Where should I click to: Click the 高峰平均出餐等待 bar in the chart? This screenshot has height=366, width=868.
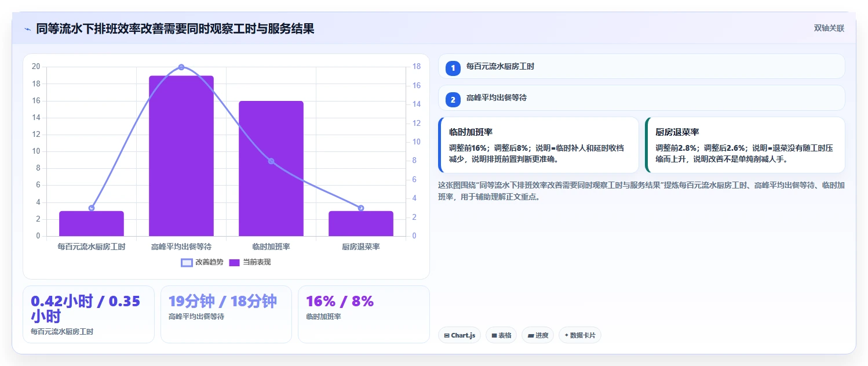[x=181, y=156]
